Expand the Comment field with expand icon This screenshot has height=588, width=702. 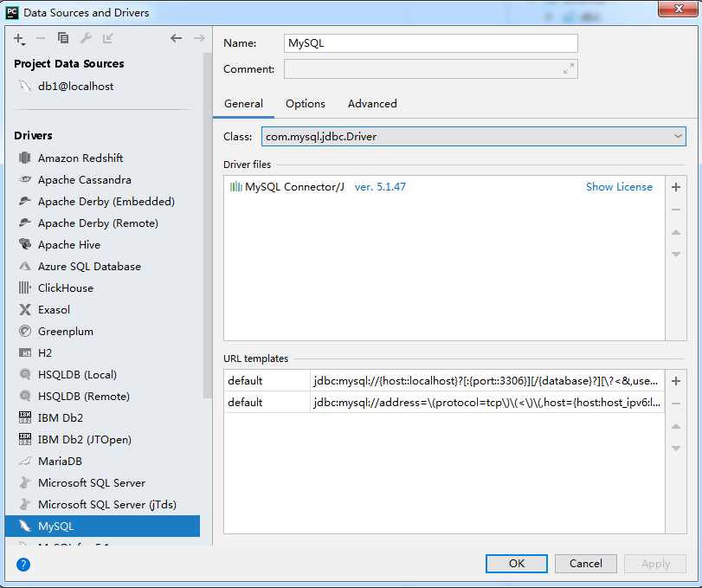pos(568,69)
